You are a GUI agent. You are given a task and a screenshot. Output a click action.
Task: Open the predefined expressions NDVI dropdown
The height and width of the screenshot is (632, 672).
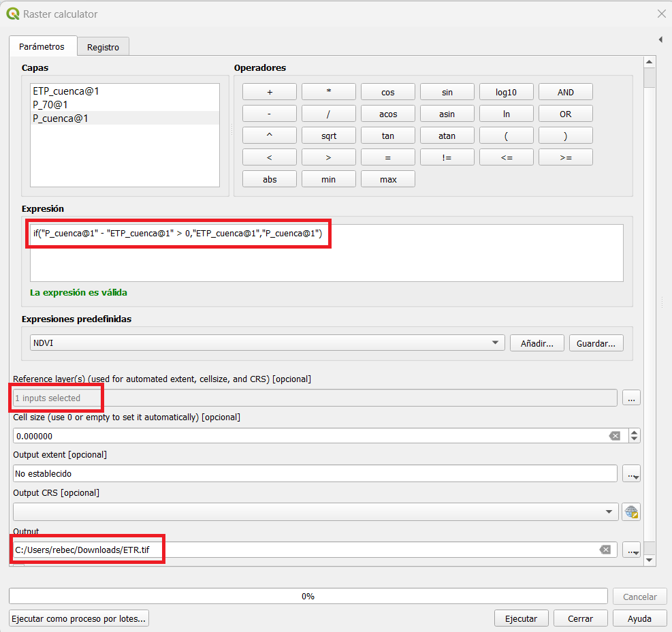pyautogui.click(x=267, y=343)
